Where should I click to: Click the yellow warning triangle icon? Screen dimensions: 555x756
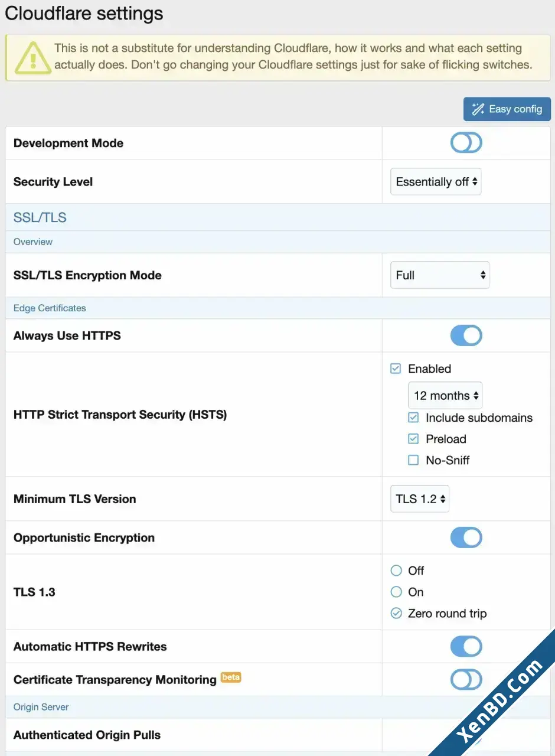pos(32,57)
